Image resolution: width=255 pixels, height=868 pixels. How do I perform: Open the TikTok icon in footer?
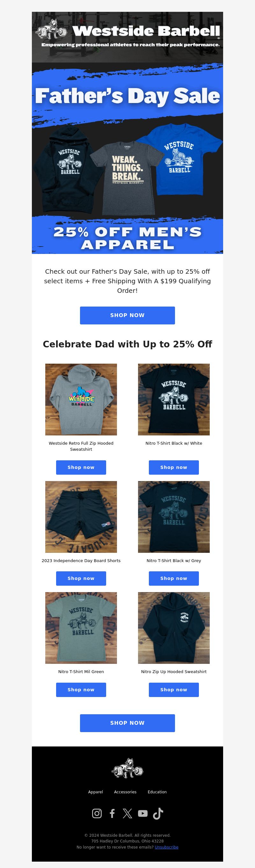pyautogui.click(x=158, y=813)
